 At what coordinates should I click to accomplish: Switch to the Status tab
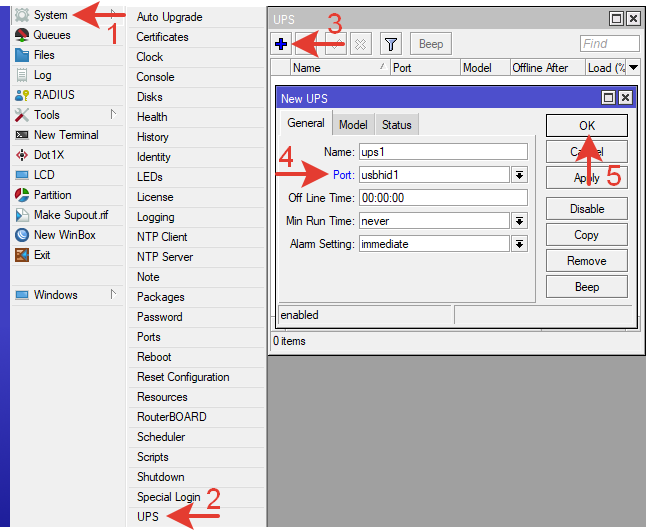click(396, 125)
